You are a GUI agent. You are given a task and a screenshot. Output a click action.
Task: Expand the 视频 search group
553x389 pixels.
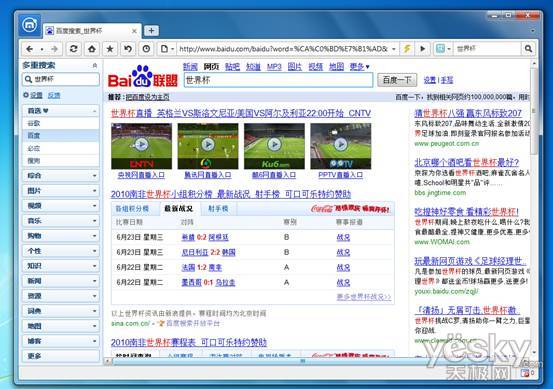coord(61,206)
